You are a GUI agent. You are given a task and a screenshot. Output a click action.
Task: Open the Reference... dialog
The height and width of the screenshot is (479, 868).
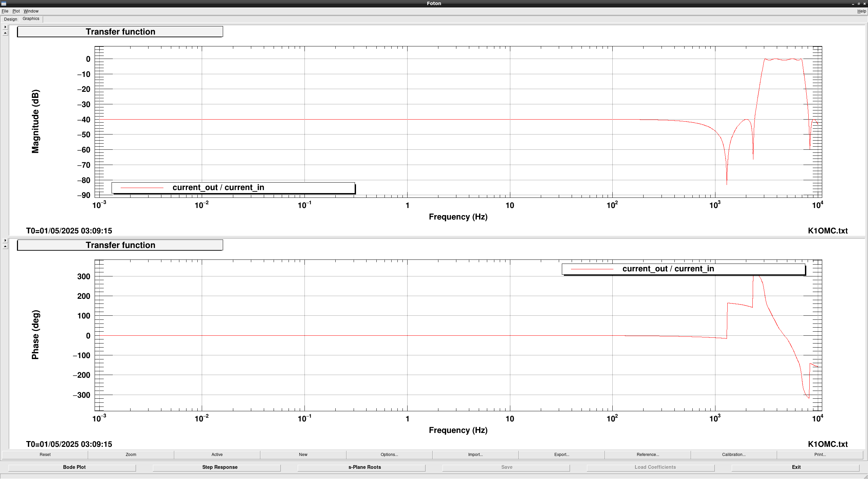[648, 455]
